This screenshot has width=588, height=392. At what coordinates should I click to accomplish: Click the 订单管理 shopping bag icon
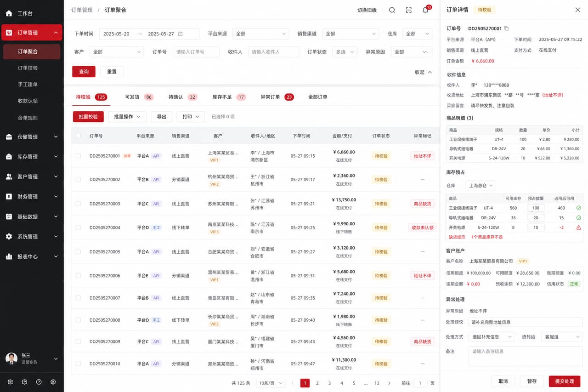(9, 33)
